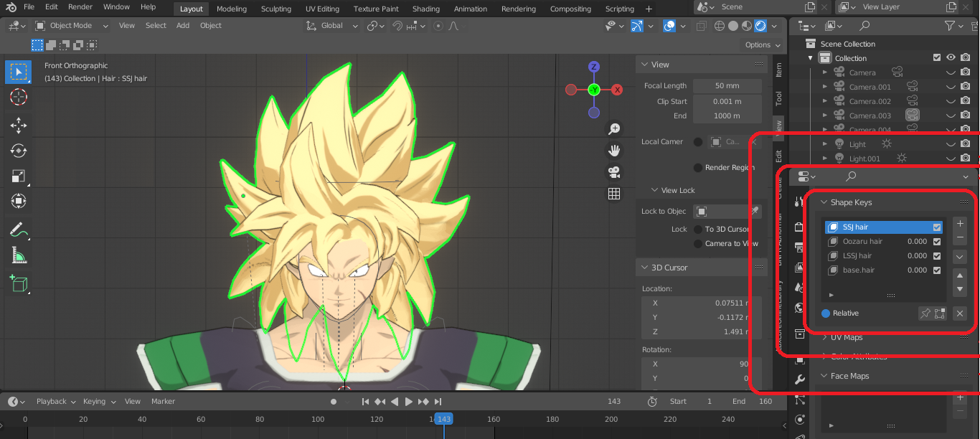This screenshot has height=439, width=980.
Task: Click the play animation button
Action: [x=409, y=402]
